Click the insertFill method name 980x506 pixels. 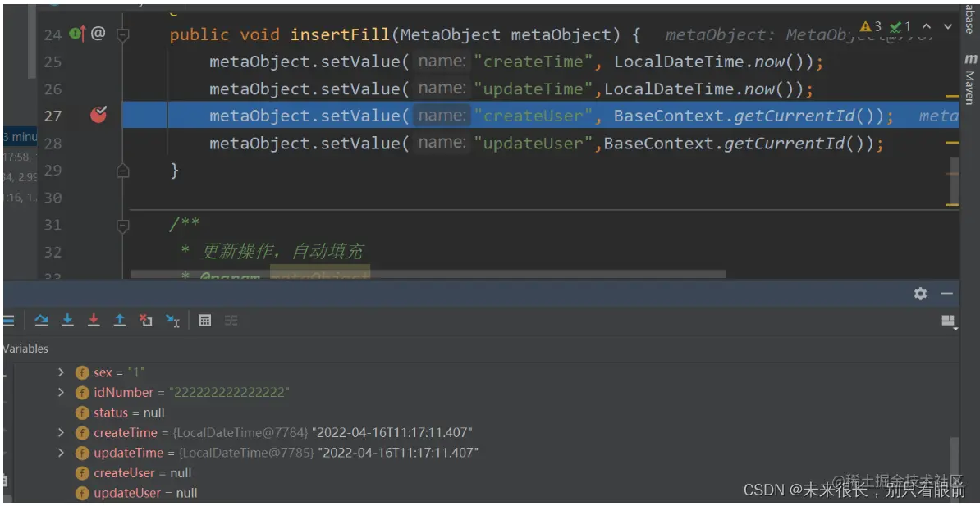coord(340,34)
